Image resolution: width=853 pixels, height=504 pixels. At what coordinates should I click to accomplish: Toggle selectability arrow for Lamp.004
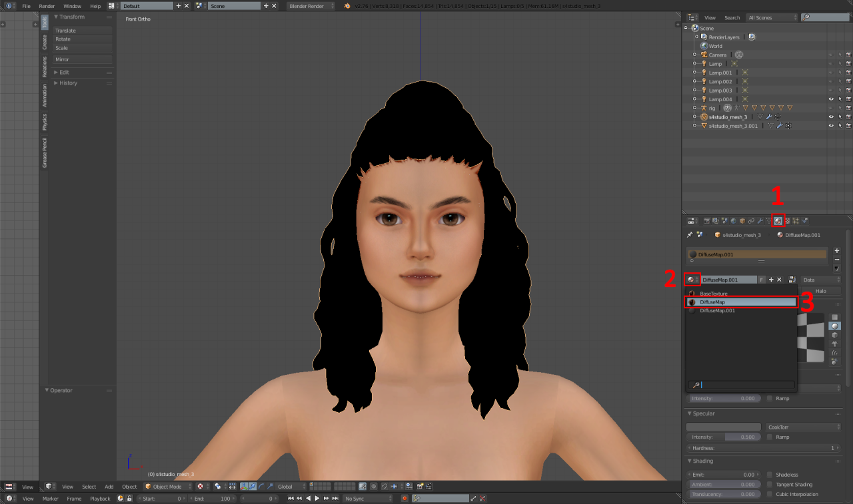(x=840, y=99)
